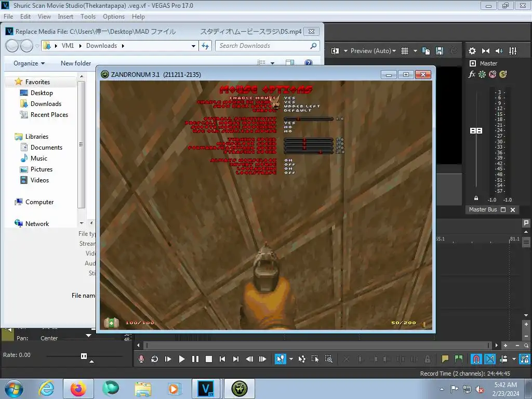
Task: Toggle the Master fader lock icon
Action: pos(476,198)
